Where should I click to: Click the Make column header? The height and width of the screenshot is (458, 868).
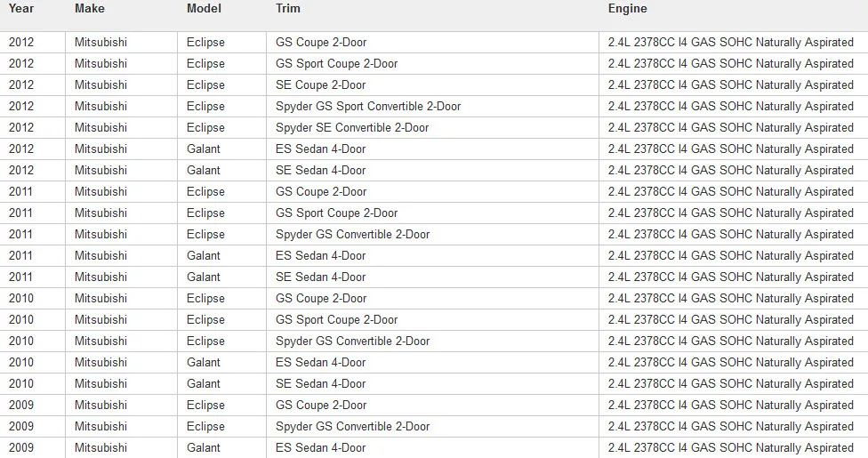pos(90,9)
